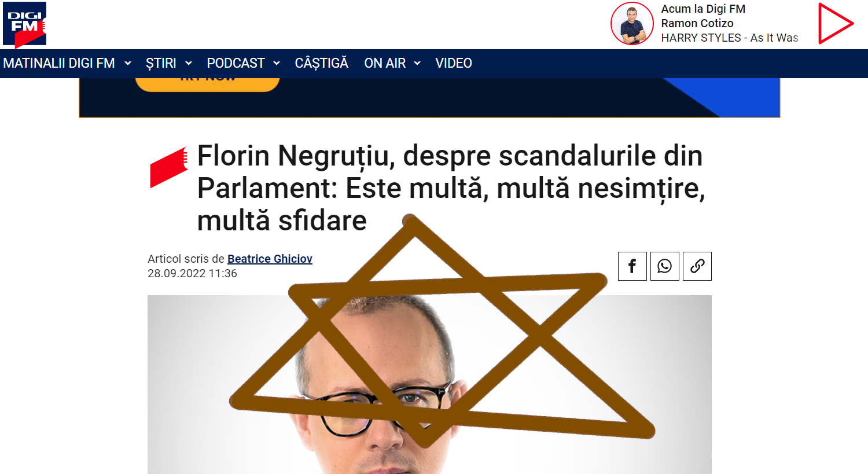Share article via WhatsApp
The width and height of the screenshot is (868, 474).
(x=664, y=266)
